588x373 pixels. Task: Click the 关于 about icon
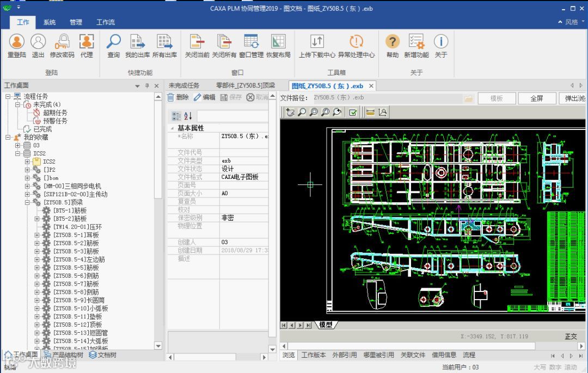click(441, 46)
